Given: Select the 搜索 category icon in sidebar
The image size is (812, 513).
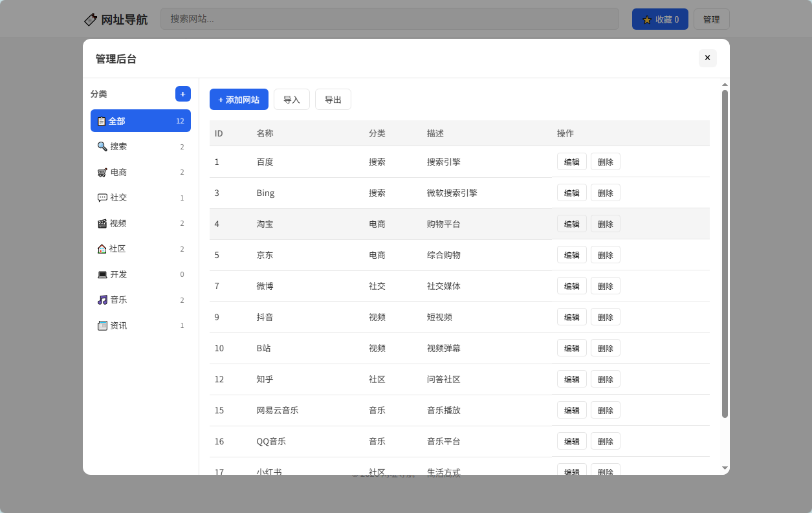Looking at the screenshot, I should coord(102,146).
